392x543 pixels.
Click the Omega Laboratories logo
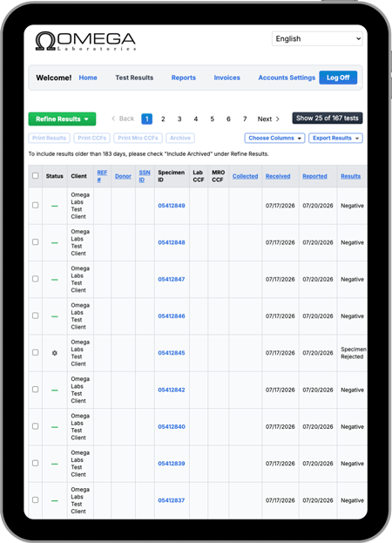(85, 41)
